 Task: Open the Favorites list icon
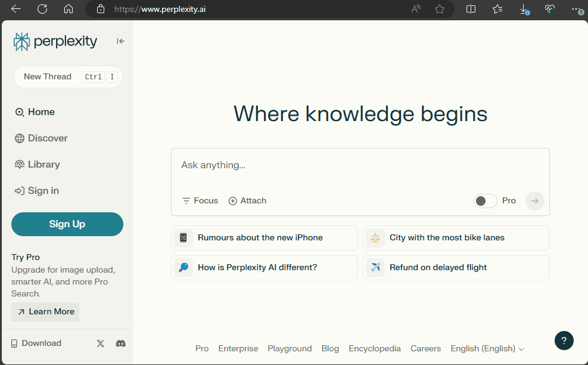pos(497,9)
